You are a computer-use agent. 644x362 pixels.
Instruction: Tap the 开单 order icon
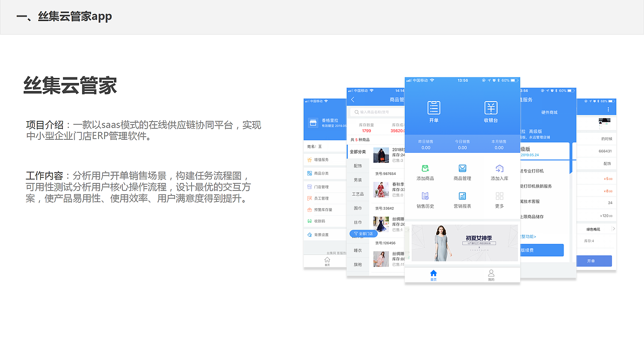(x=434, y=108)
